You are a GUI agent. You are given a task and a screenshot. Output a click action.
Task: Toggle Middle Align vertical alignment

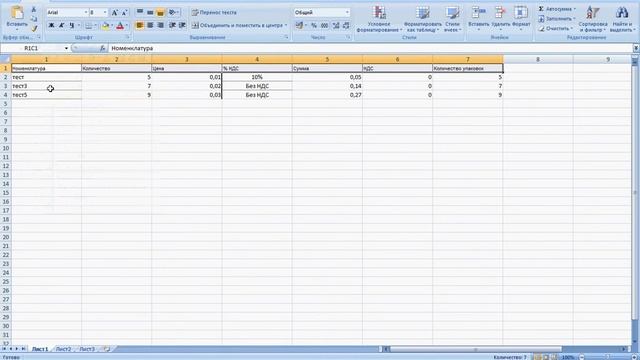point(150,13)
